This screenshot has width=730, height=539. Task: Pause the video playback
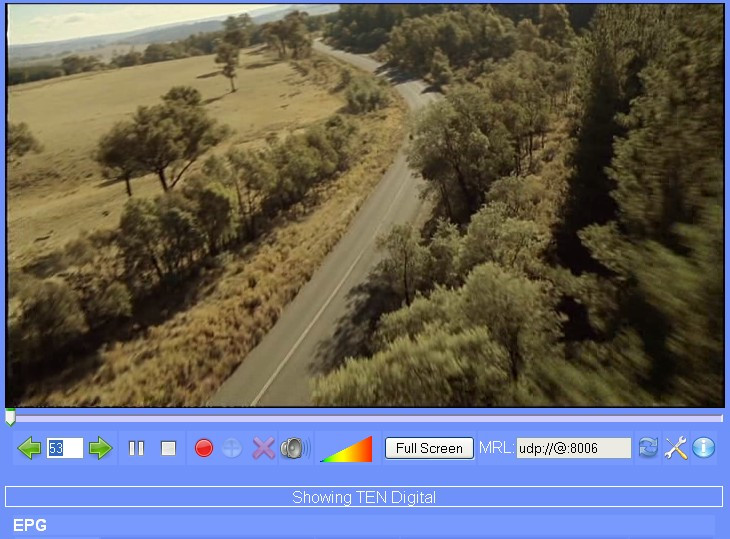[x=136, y=448]
